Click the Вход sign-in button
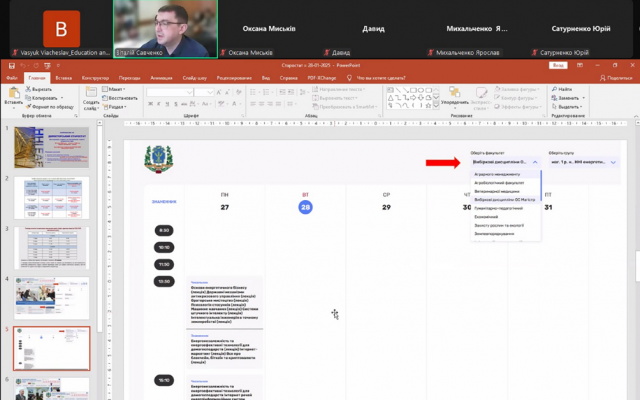The height and width of the screenshot is (400, 640). [558, 68]
